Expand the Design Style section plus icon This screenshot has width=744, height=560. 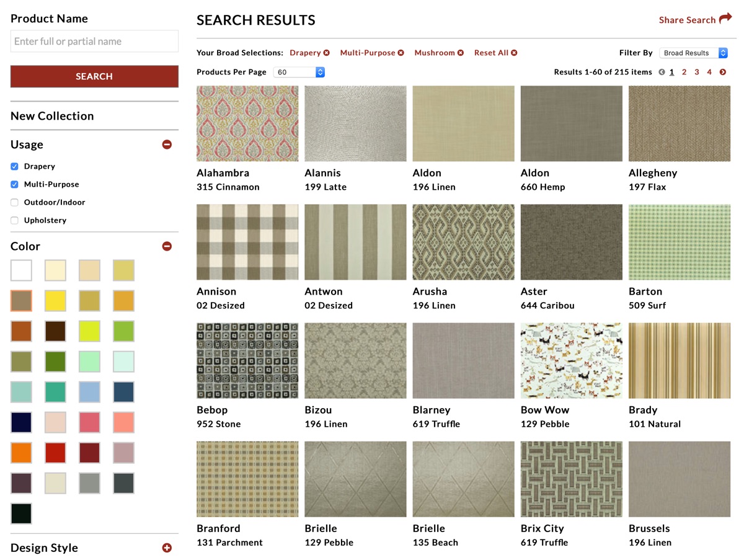(167, 548)
